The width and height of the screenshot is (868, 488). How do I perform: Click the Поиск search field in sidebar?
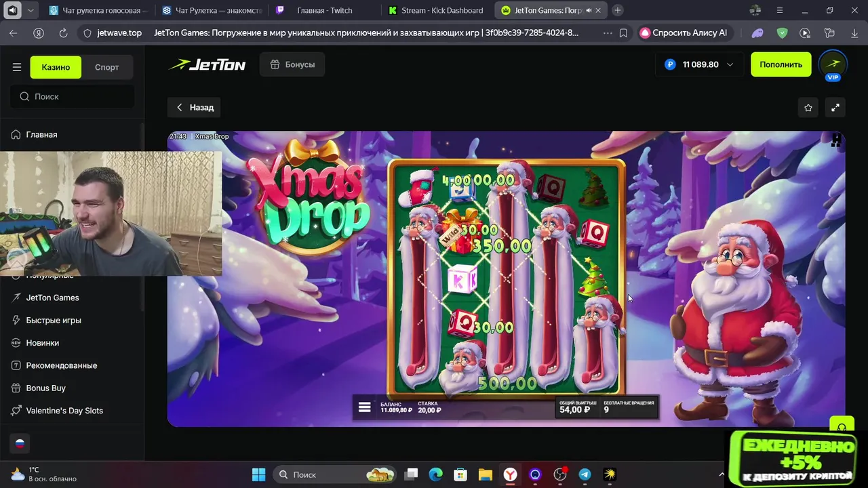coord(73,96)
